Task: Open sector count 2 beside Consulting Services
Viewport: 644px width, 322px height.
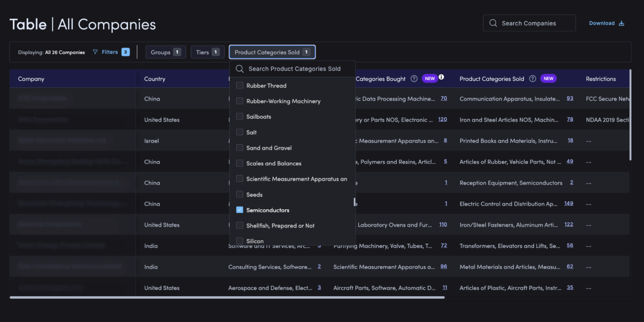Action: point(319,266)
